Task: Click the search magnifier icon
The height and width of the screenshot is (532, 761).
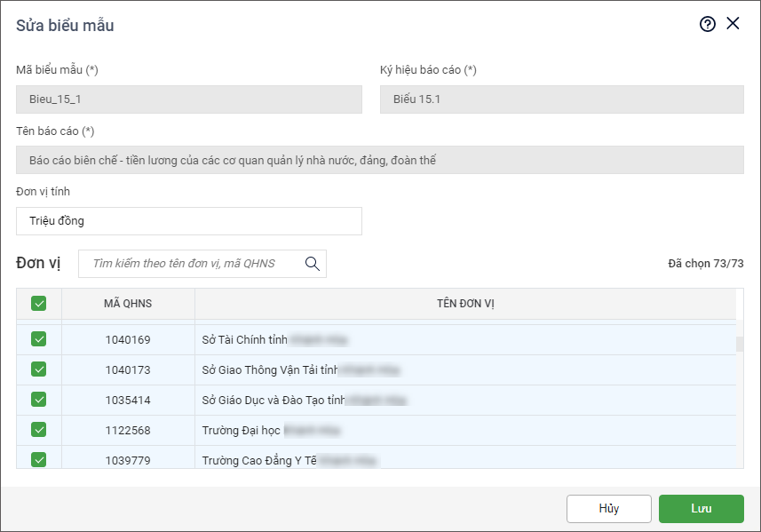Action: click(312, 264)
